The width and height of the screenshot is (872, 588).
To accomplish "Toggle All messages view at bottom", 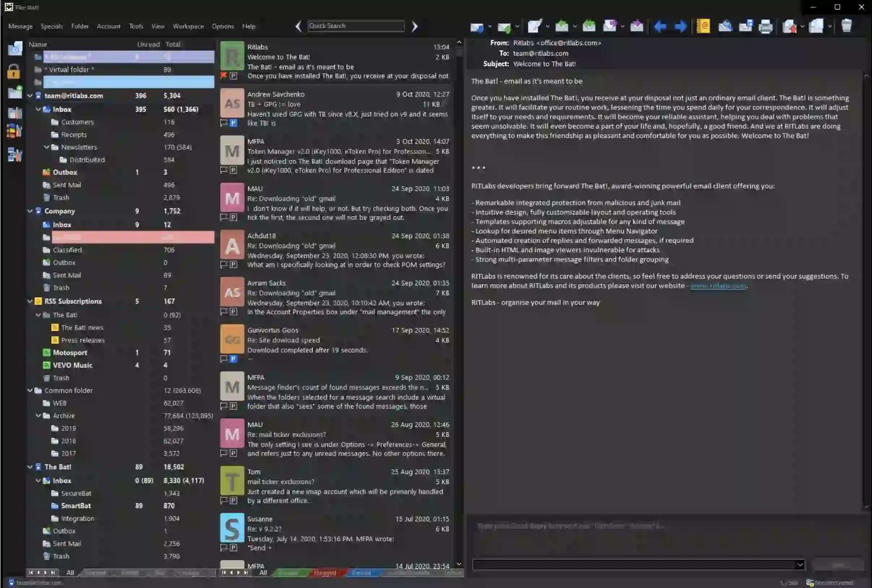I will 263,572.
